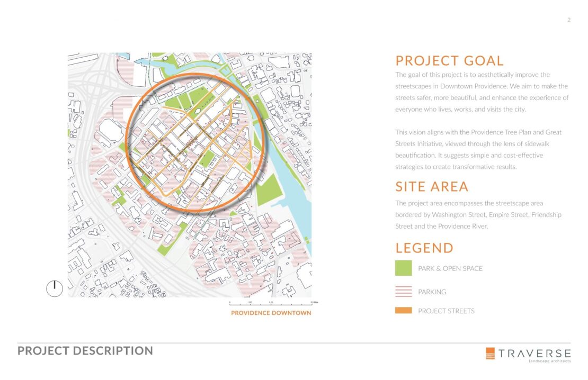The width and height of the screenshot is (588, 380).
Task: Click the TRAVERSE company name text
Action: click(x=534, y=353)
